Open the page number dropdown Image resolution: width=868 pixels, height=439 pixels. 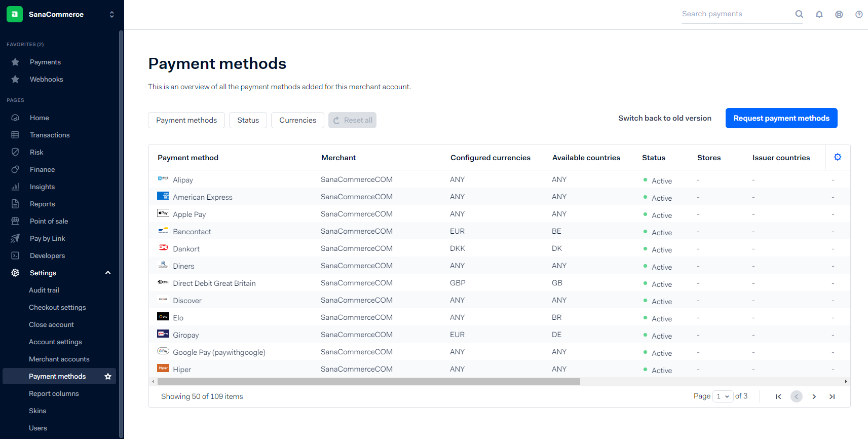point(723,396)
